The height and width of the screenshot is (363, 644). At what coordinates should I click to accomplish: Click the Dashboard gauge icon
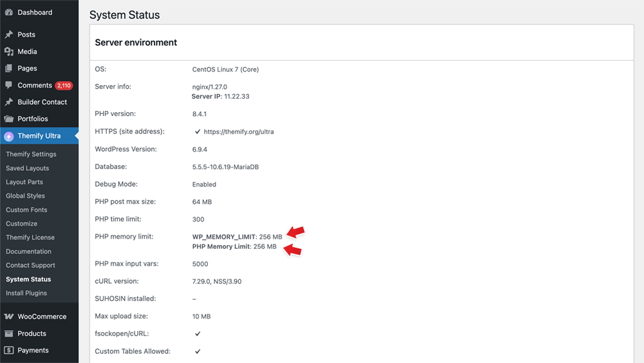click(x=8, y=12)
